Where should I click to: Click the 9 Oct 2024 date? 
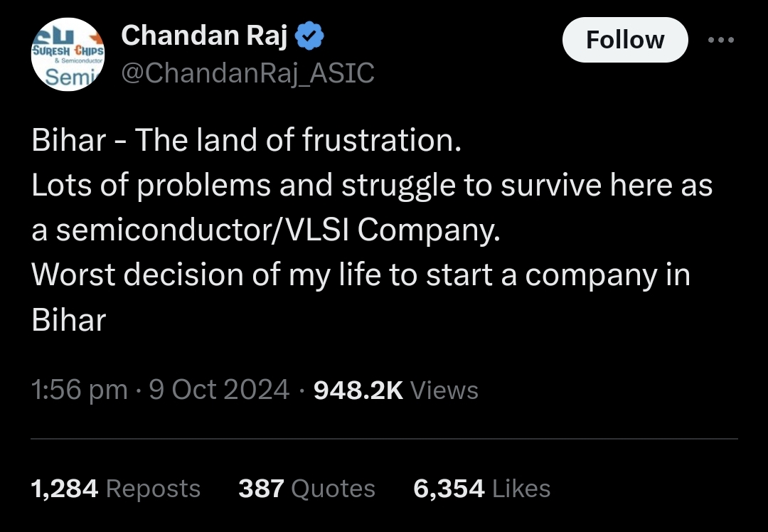219,390
